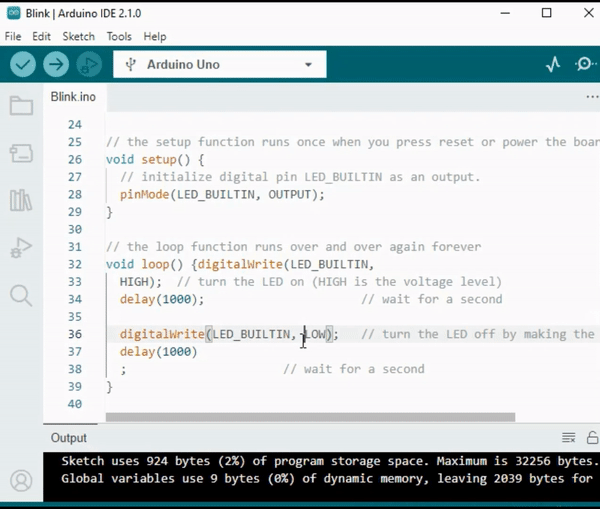Click 'void loop()' on line 32

point(144,264)
